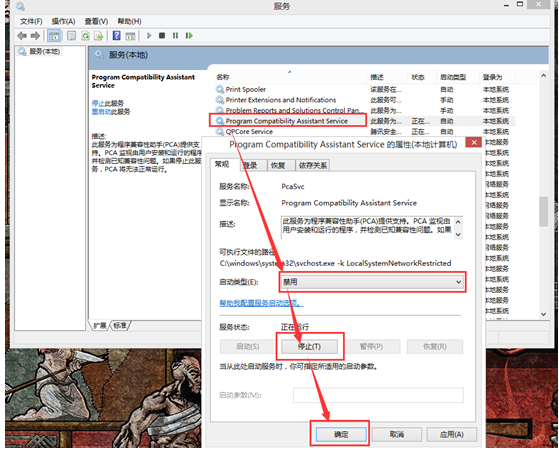Click the 停止(T) button
Image resolution: width=559 pixels, height=450 pixels.
(x=309, y=346)
